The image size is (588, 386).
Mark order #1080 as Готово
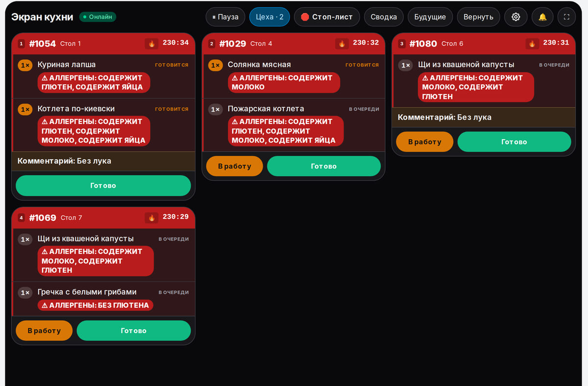(x=514, y=142)
